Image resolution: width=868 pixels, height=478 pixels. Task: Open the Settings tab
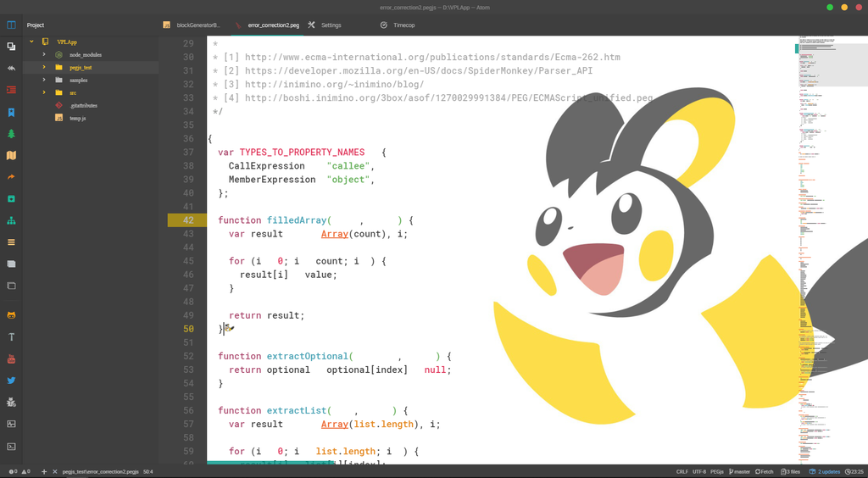(331, 25)
